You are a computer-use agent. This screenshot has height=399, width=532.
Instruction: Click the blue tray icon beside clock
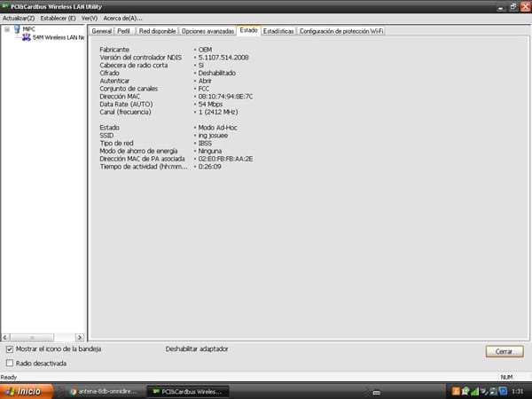click(x=501, y=391)
